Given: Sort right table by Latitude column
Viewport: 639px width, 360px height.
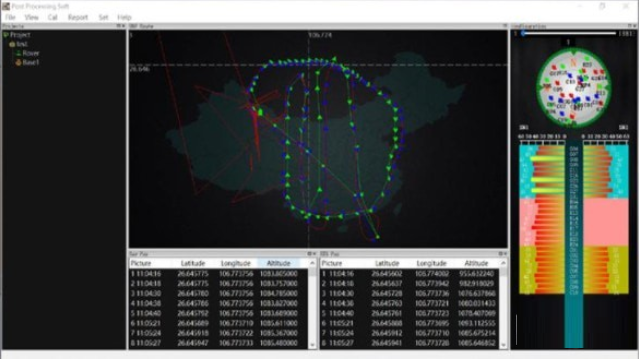Looking at the screenshot, I should (x=387, y=263).
